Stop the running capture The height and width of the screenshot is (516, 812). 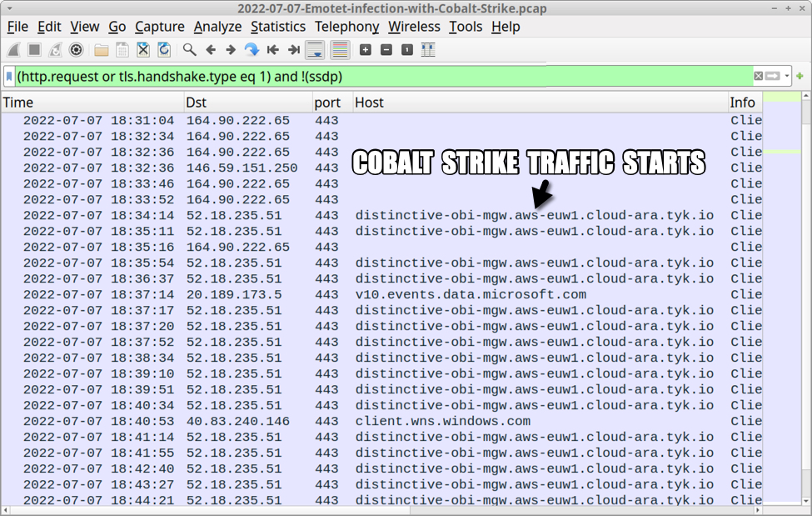34,50
